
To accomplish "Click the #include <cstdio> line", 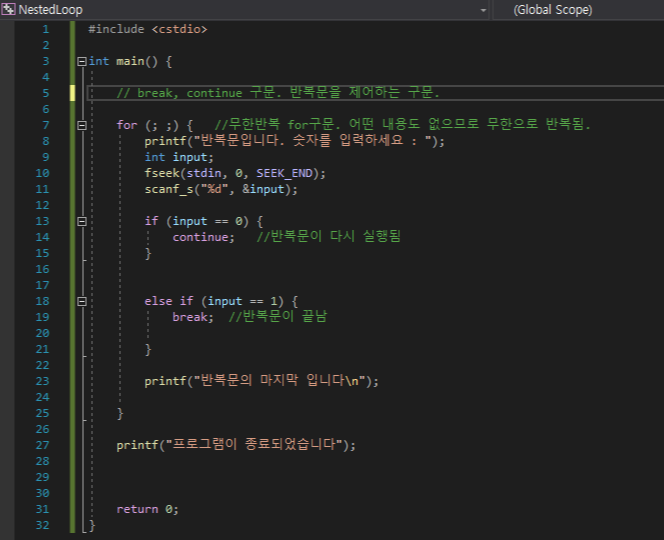I will pyautogui.click(x=147, y=29).
